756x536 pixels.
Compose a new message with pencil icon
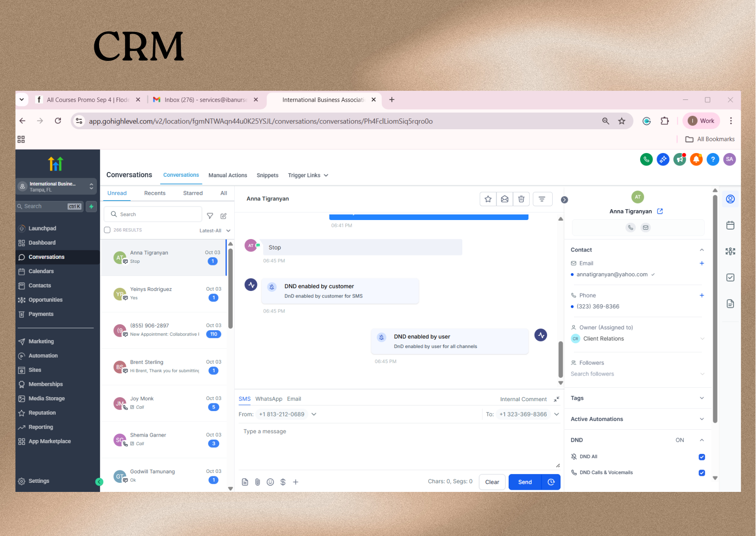224,216
